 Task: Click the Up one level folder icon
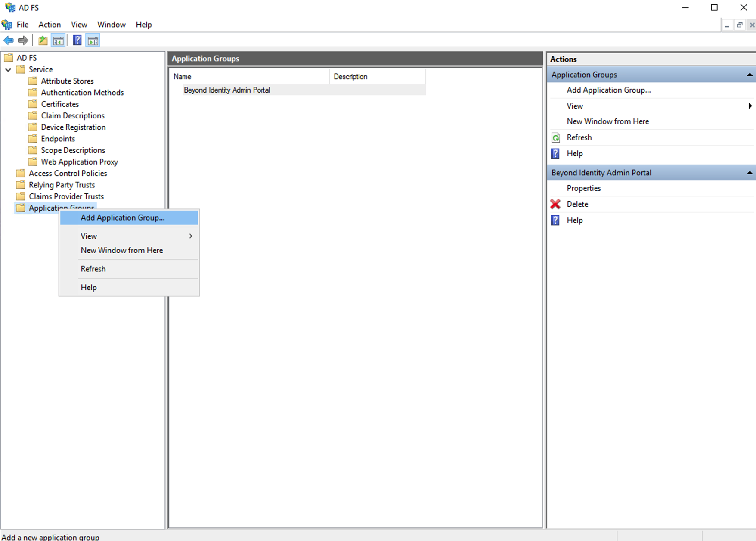pyautogui.click(x=43, y=40)
